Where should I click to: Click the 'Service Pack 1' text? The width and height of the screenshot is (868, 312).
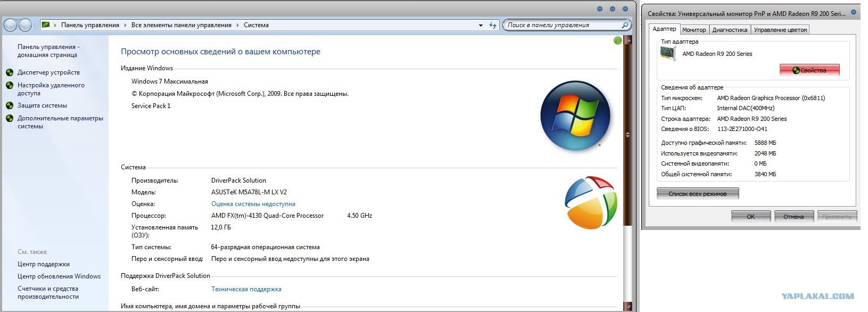pyautogui.click(x=151, y=106)
